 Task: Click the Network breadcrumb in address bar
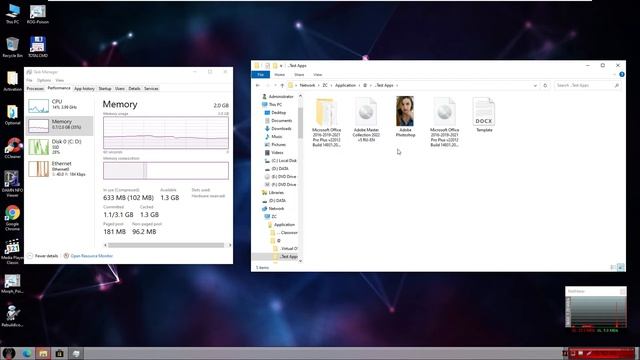307,85
